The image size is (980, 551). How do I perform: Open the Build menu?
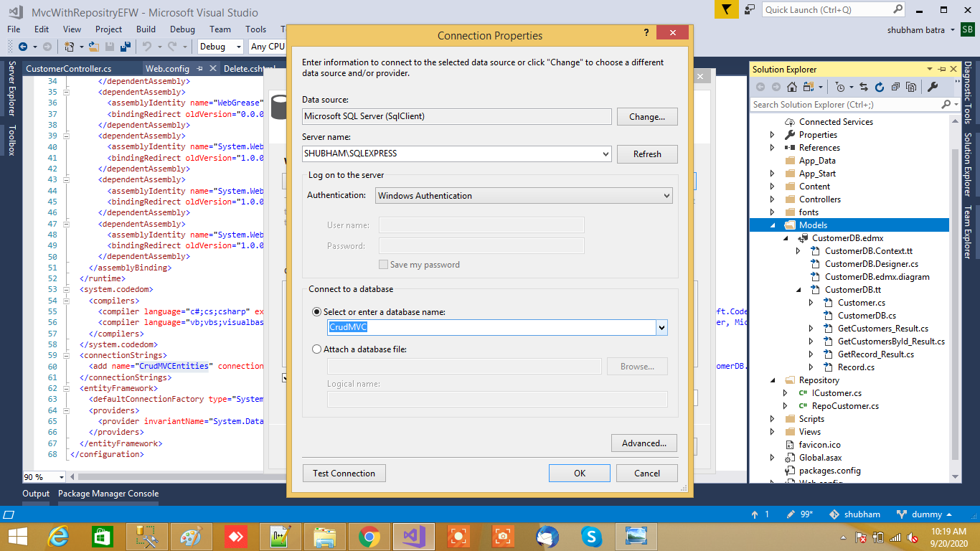pyautogui.click(x=146, y=29)
